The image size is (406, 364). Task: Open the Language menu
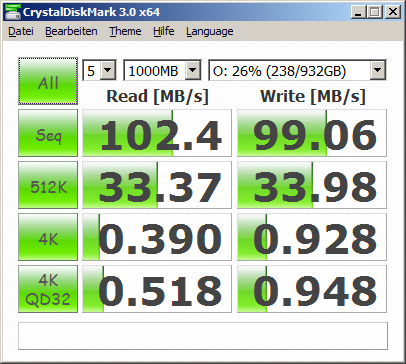pyautogui.click(x=210, y=31)
